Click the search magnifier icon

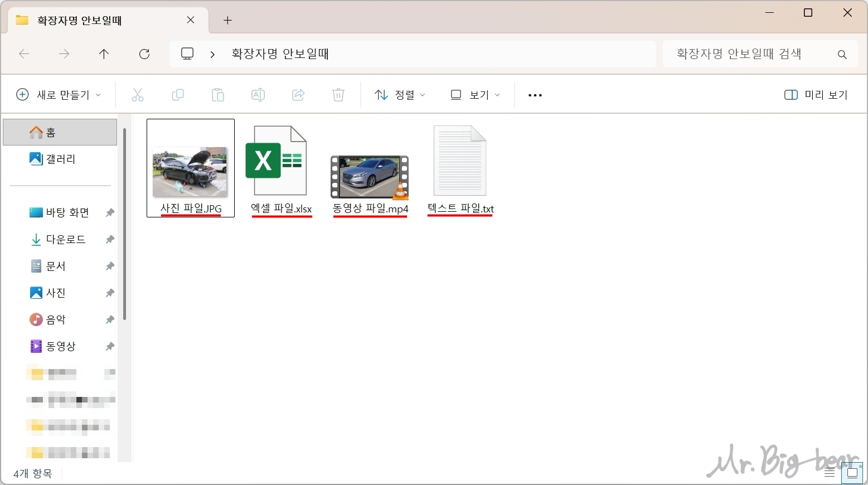click(842, 54)
